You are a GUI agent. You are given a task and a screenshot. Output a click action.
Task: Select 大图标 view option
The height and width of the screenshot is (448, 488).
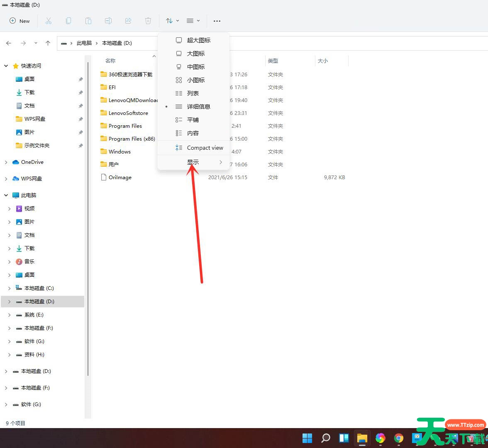pos(193,54)
